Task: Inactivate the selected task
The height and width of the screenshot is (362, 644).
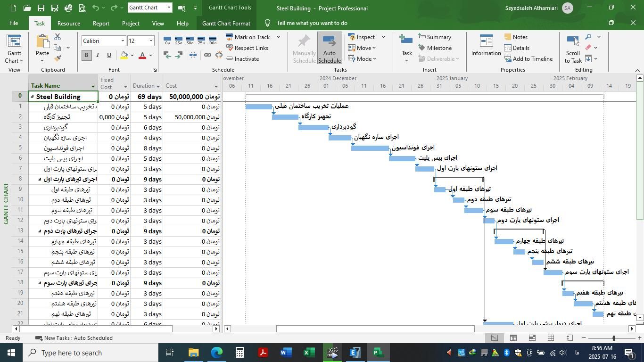Action: pyautogui.click(x=242, y=59)
